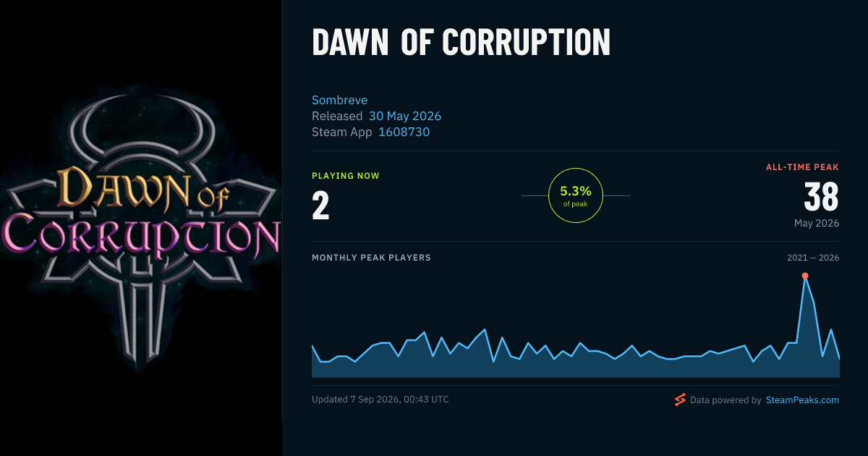This screenshot has height=456, width=868.
Task: Click the May 2026 peak date text
Action: pos(817,223)
